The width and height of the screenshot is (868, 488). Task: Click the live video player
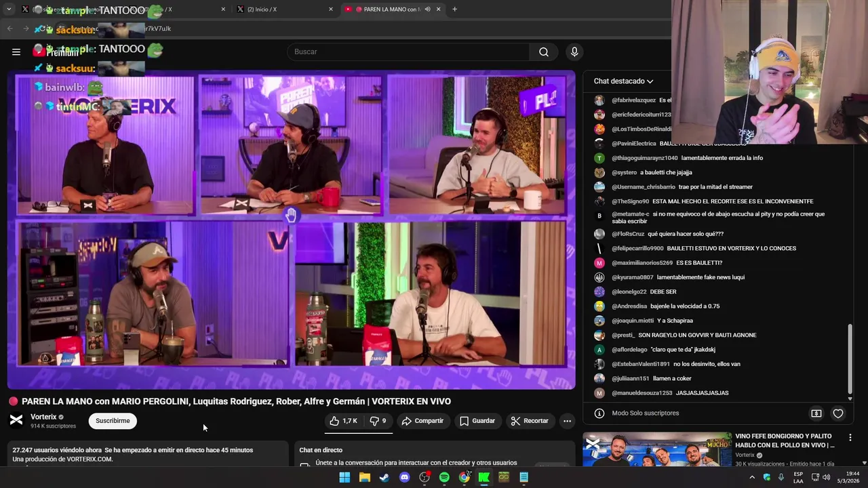291,230
